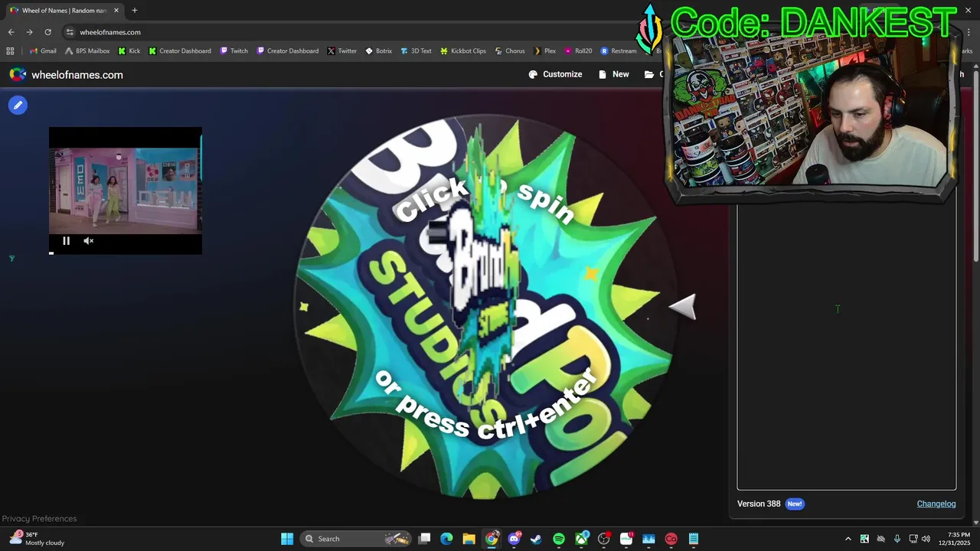Open the volume tray control
980x551 pixels.
[928, 539]
